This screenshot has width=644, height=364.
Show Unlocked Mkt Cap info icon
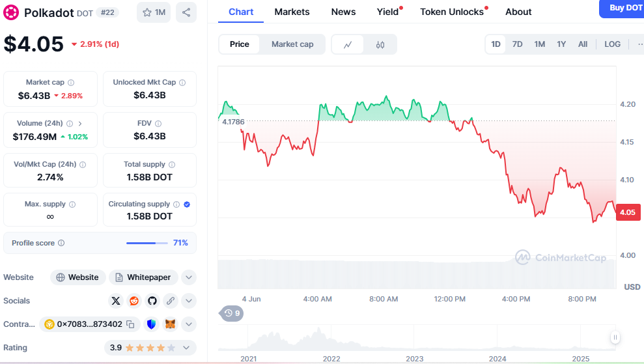[x=182, y=83]
